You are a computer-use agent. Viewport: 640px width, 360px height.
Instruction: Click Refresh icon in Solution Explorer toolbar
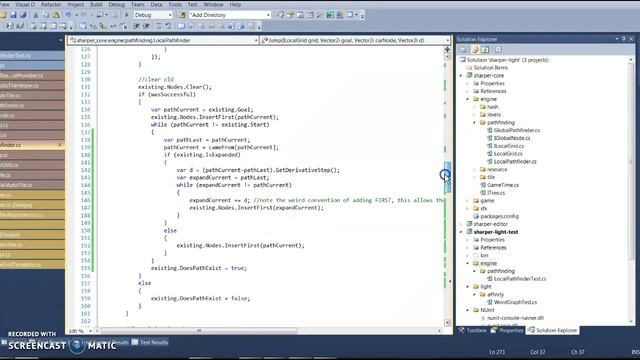485,50
